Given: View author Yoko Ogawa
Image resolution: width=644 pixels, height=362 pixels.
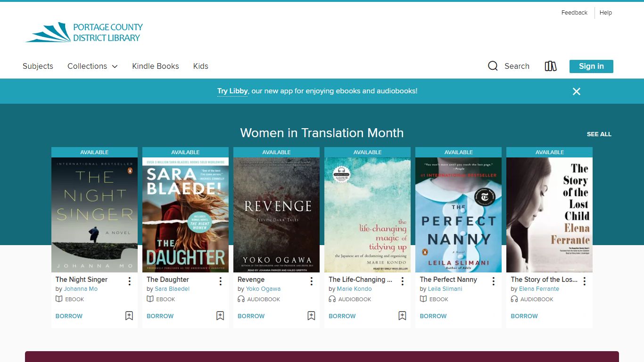Looking at the screenshot, I should 263,289.
